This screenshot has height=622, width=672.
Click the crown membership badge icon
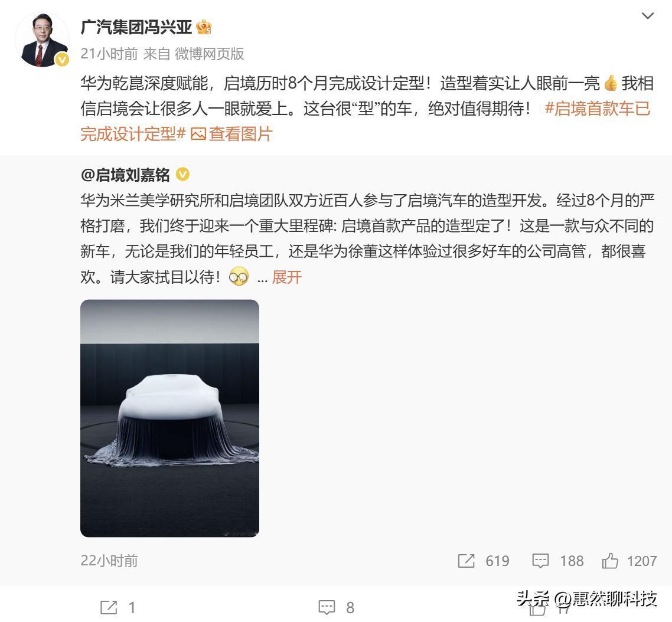[204, 27]
